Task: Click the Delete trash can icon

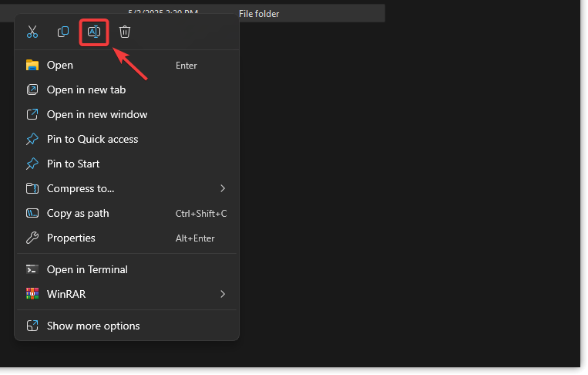Action: click(x=125, y=32)
